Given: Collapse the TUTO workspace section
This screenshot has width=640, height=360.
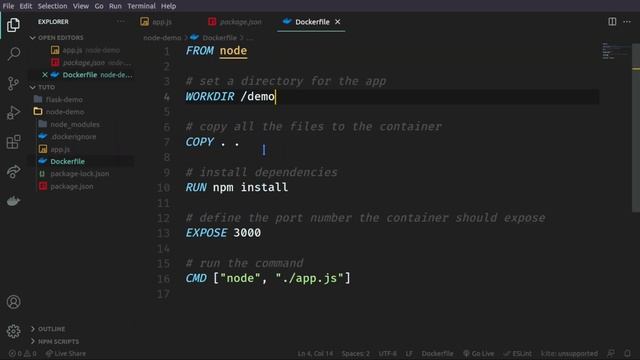Looking at the screenshot, I should [42, 87].
